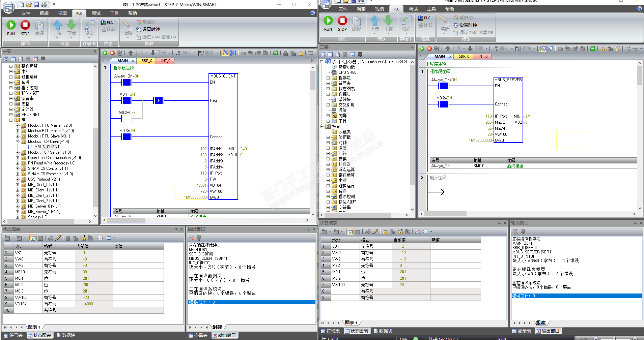The width and height of the screenshot is (644, 340).
Task: Switch to SBR_0 tab in client editor
Action: pyautogui.click(x=147, y=61)
